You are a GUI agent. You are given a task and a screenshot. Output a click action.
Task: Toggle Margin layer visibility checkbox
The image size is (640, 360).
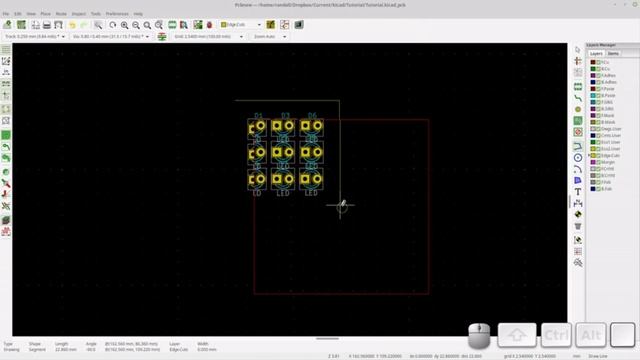599,162
